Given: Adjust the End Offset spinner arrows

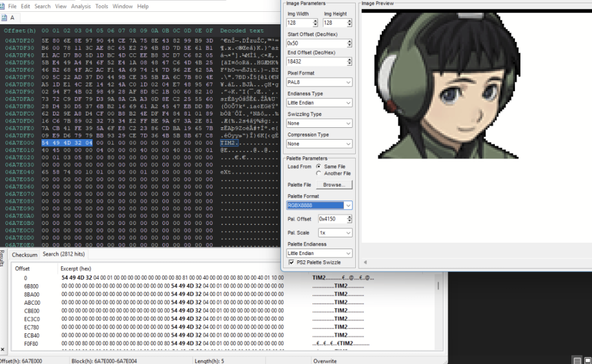Looking at the screenshot, I should [349, 62].
